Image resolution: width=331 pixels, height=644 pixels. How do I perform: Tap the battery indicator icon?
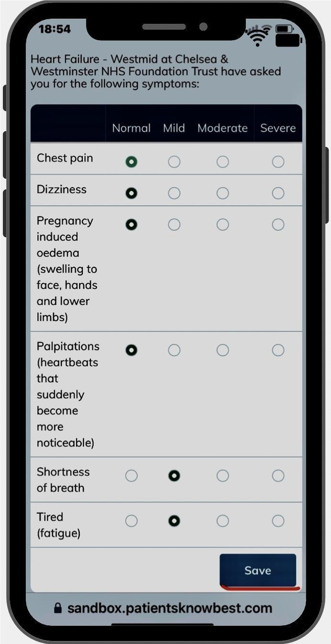(285, 29)
